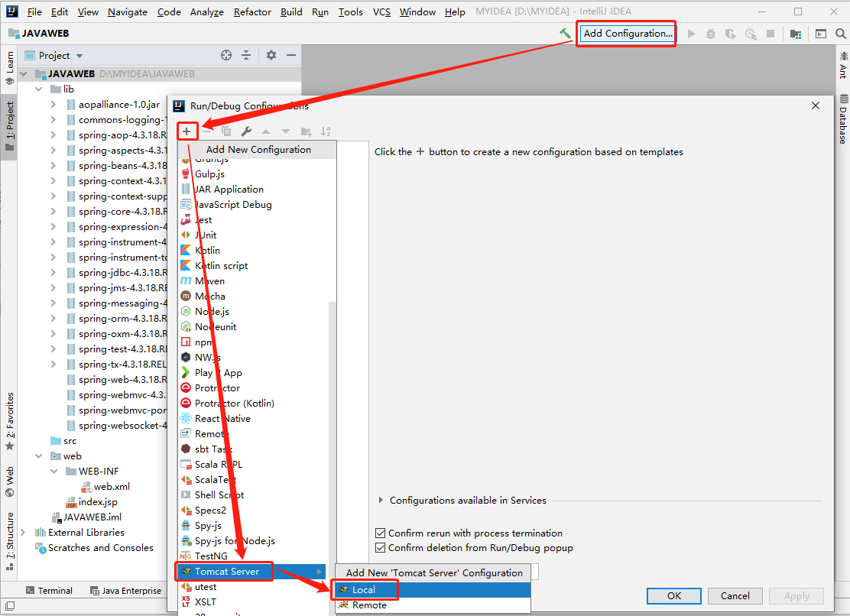The width and height of the screenshot is (850, 616).
Task: Click the Profiler run icon in toolbar
Action: coord(751,34)
